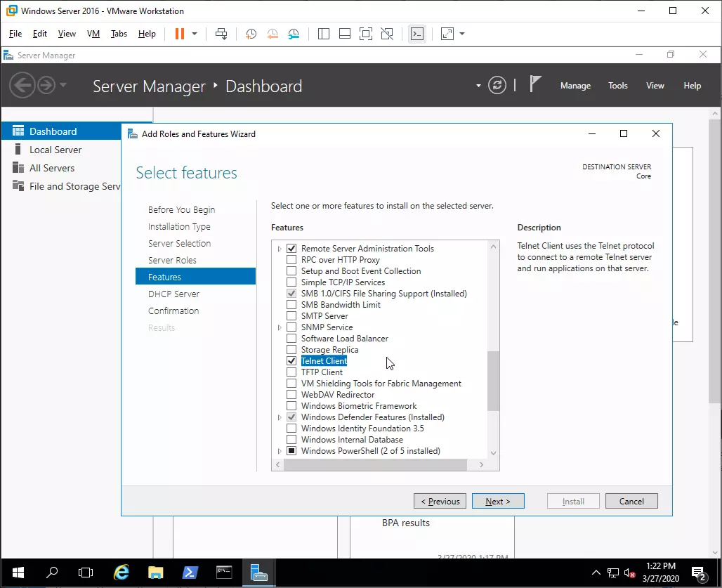The width and height of the screenshot is (722, 588).
Task: Check TFTP Client feature
Action: (x=291, y=372)
